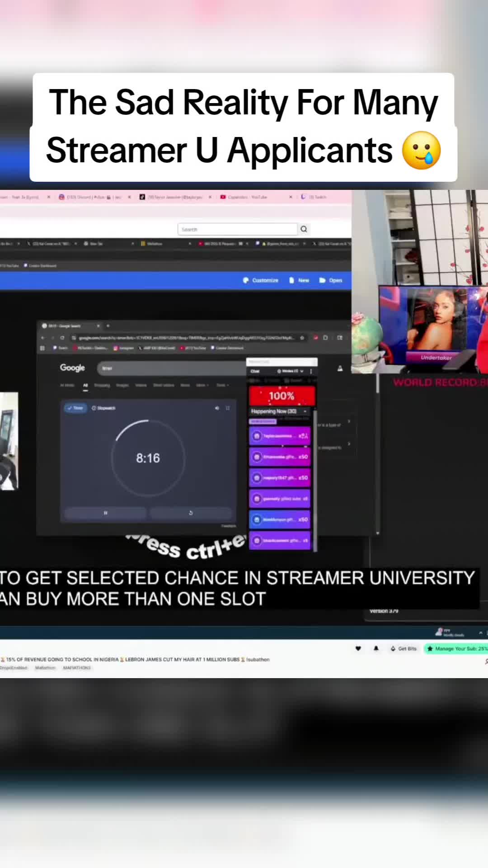Click the Google logo in search window
The height and width of the screenshot is (868, 488).
tap(72, 368)
